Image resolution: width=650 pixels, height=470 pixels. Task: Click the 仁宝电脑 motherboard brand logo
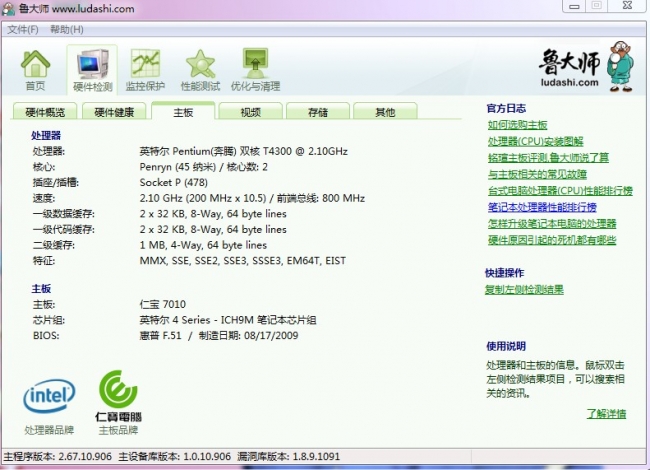click(117, 397)
